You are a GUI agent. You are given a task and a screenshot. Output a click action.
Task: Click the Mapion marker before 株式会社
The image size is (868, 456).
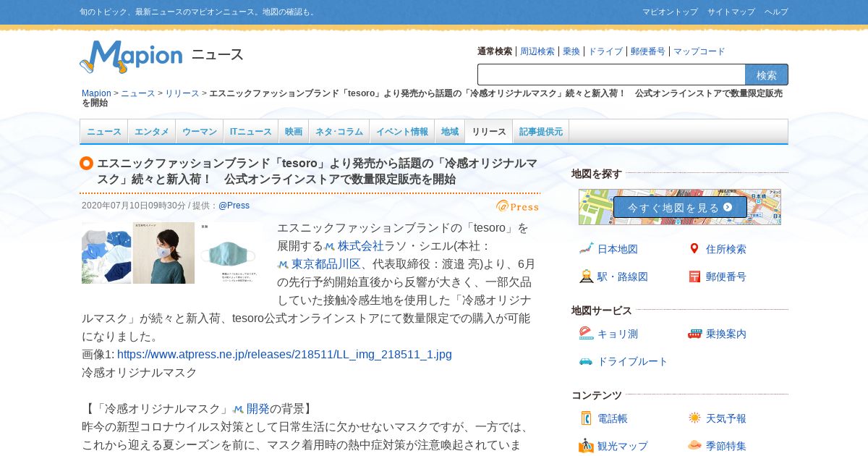[x=329, y=246]
